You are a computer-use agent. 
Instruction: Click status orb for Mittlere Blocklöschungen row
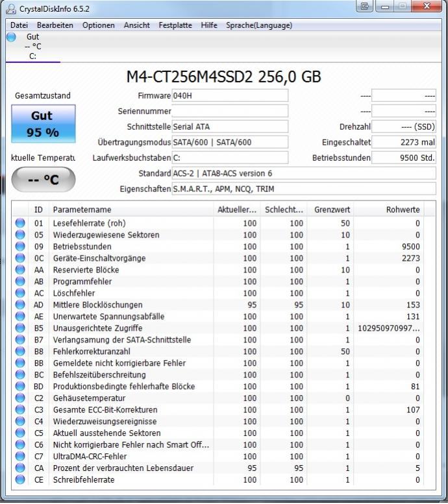[x=20, y=304]
